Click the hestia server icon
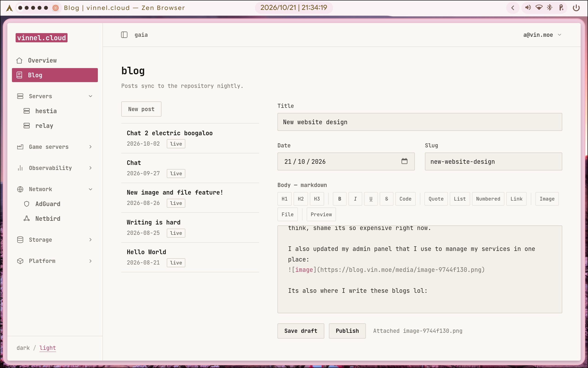 click(26, 111)
